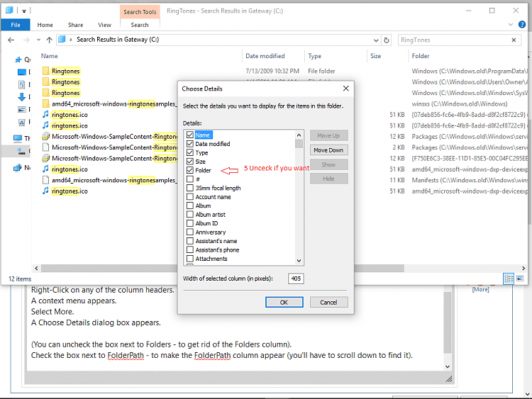Select This PC in navigation pane
The height and width of the screenshot is (399, 532).
coord(21,138)
